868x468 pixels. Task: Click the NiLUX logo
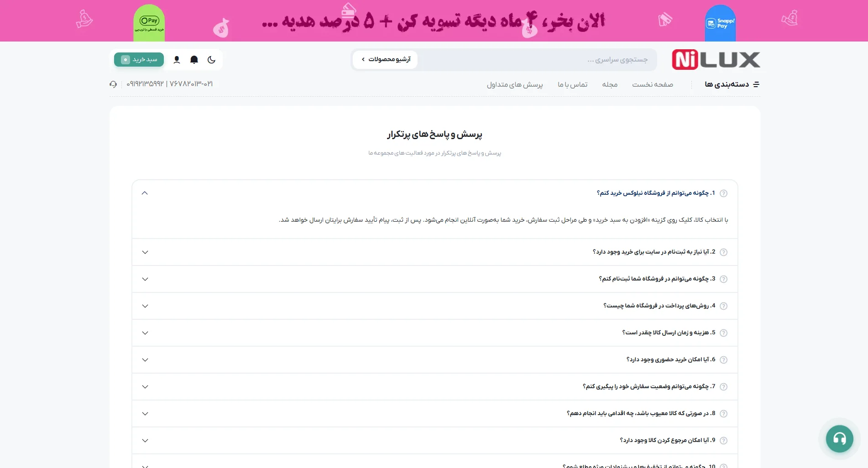pyautogui.click(x=716, y=59)
